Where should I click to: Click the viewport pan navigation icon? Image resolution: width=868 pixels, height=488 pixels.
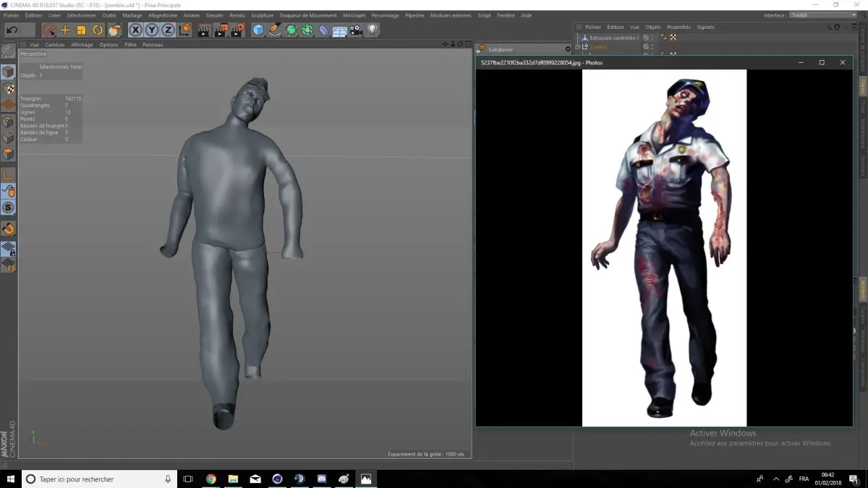pyautogui.click(x=446, y=45)
